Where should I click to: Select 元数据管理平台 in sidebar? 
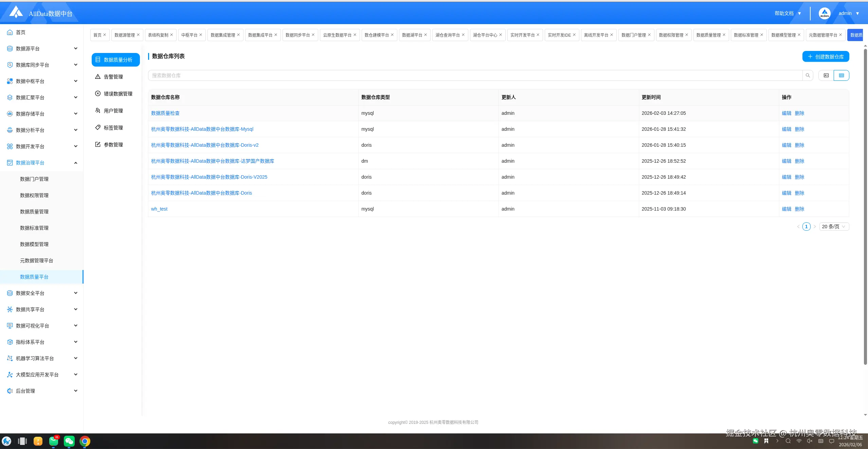(x=36, y=261)
